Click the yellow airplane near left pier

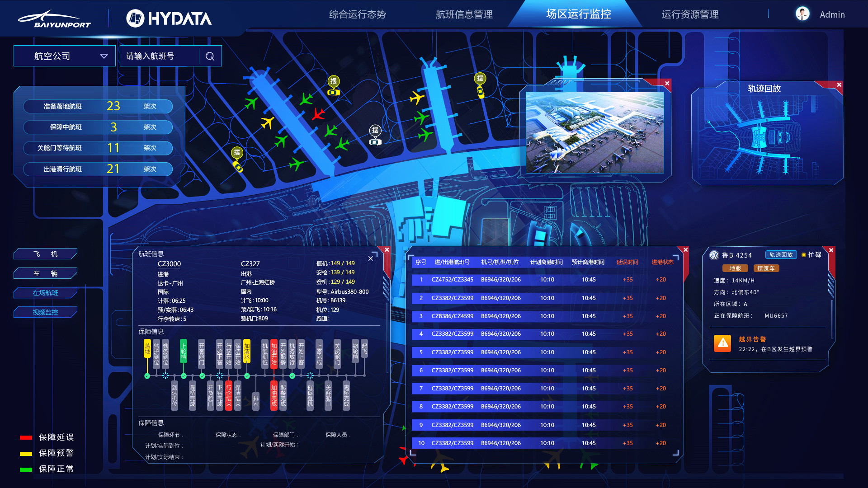pyautogui.click(x=268, y=122)
